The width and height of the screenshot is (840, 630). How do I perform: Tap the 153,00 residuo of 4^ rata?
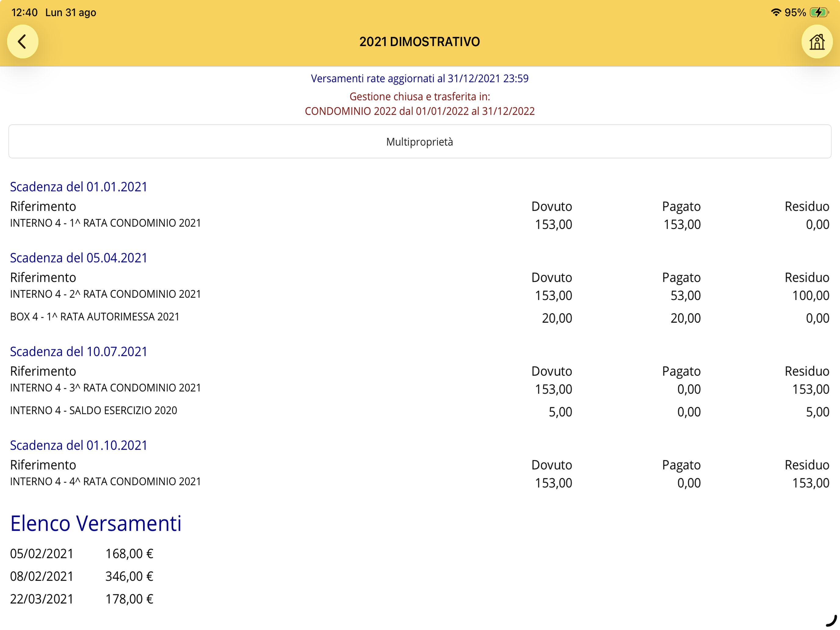coord(810,483)
